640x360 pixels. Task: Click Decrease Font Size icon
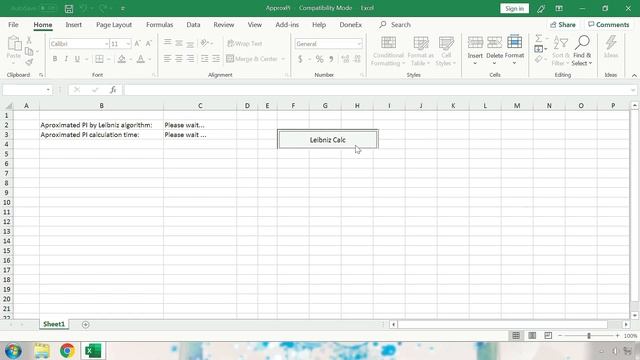coord(149,44)
